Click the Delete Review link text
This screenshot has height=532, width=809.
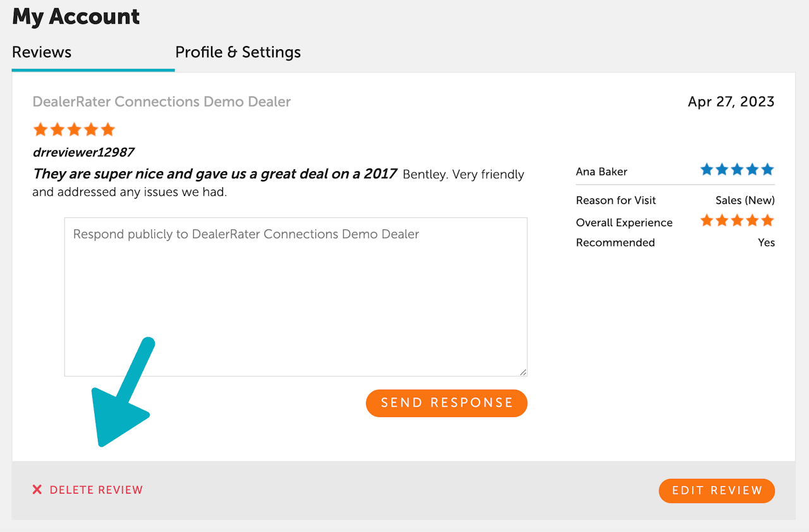coord(96,490)
